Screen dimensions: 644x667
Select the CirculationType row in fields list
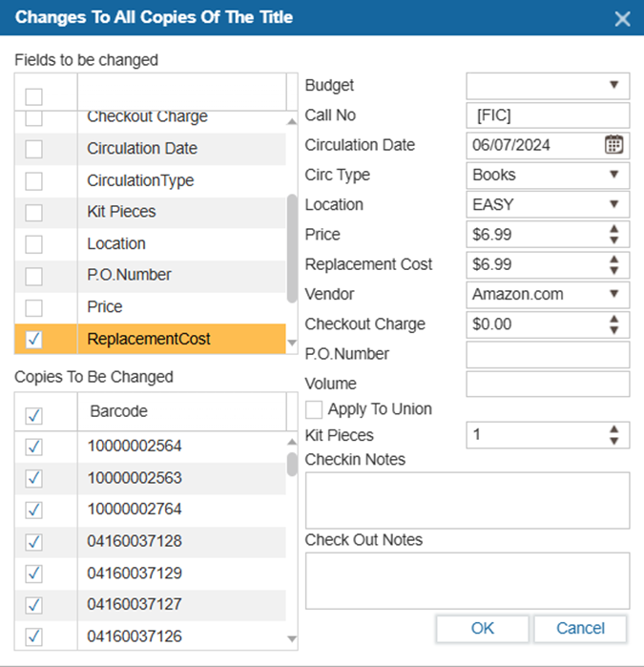[150, 180]
